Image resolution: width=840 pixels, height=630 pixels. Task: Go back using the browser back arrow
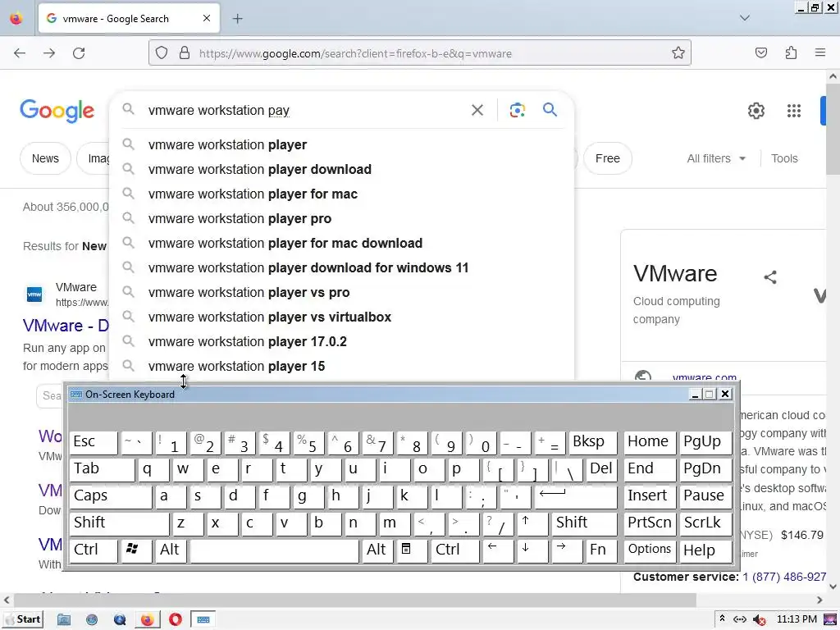pyautogui.click(x=20, y=53)
